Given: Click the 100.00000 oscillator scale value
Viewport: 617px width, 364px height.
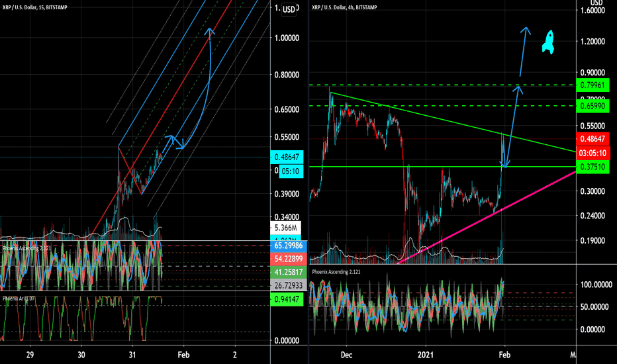Looking at the screenshot, I should pos(596,285).
